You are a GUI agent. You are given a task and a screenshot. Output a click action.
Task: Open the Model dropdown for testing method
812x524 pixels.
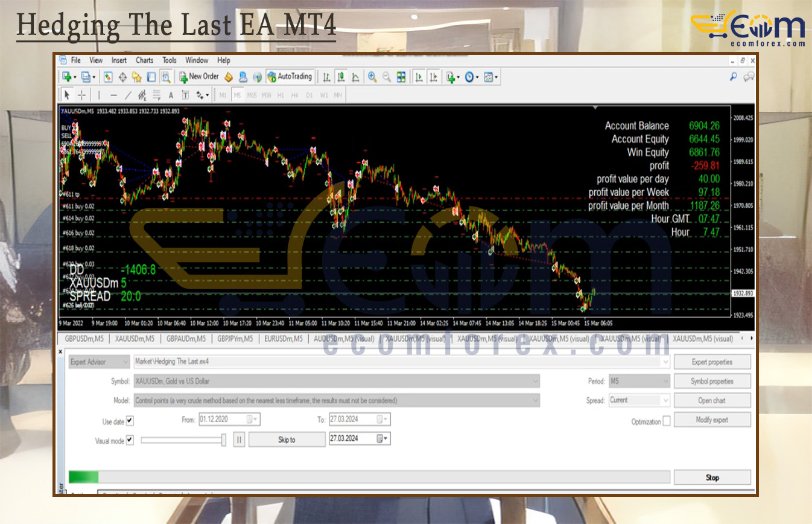[536, 400]
